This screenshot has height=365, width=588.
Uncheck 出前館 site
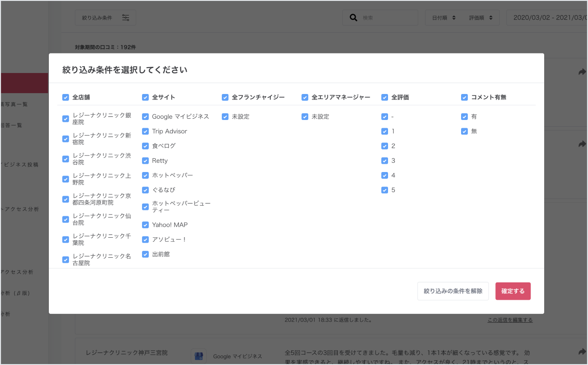pyautogui.click(x=145, y=254)
